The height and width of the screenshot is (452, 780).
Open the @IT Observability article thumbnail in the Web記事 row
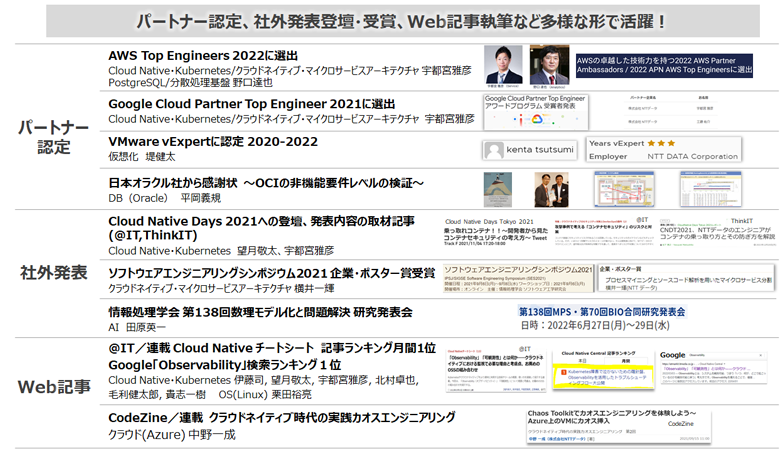click(496, 369)
